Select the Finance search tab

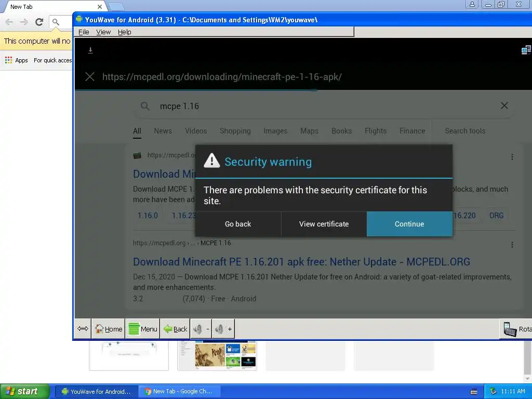point(412,131)
